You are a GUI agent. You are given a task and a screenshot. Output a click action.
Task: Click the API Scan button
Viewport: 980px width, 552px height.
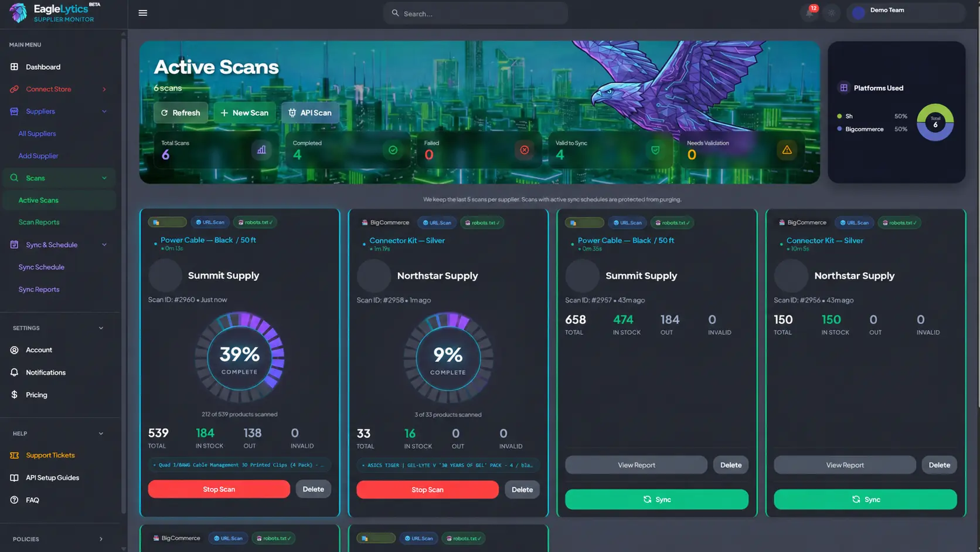tap(310, 113)
